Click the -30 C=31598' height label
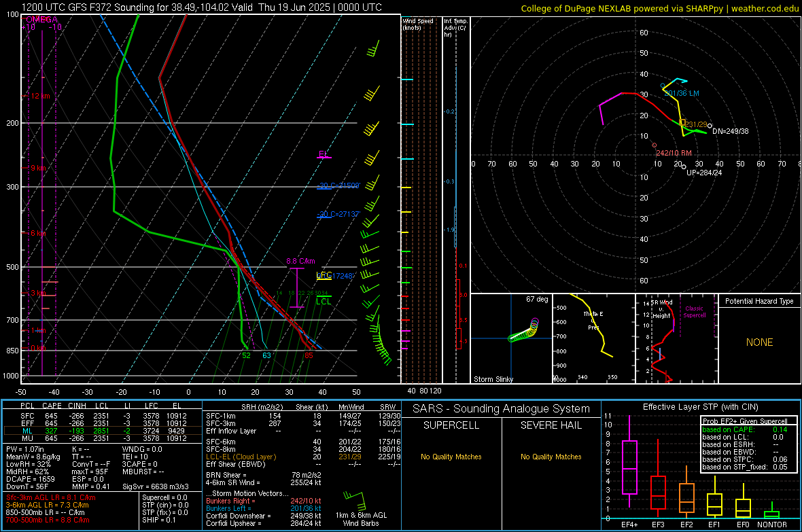The height and width of the screenshot is (532, 802). click(x=338, y=185)
